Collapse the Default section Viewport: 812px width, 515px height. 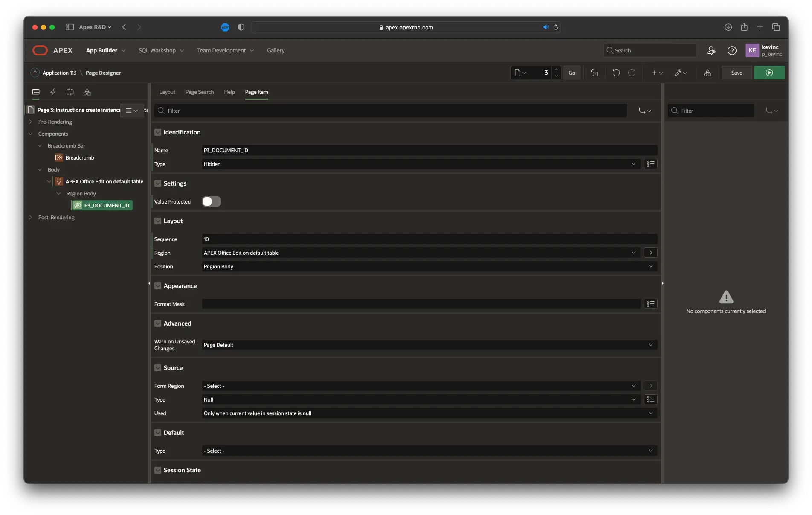click(158, 433)
